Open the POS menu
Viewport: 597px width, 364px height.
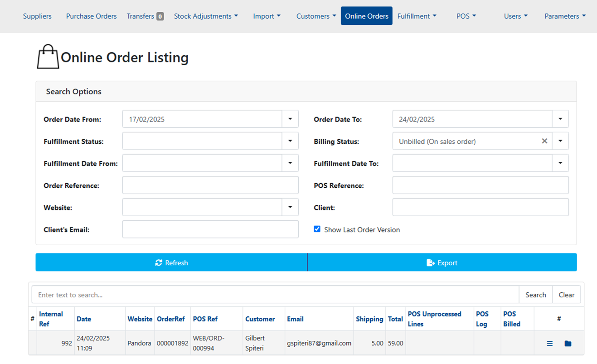tap(466, 16)
